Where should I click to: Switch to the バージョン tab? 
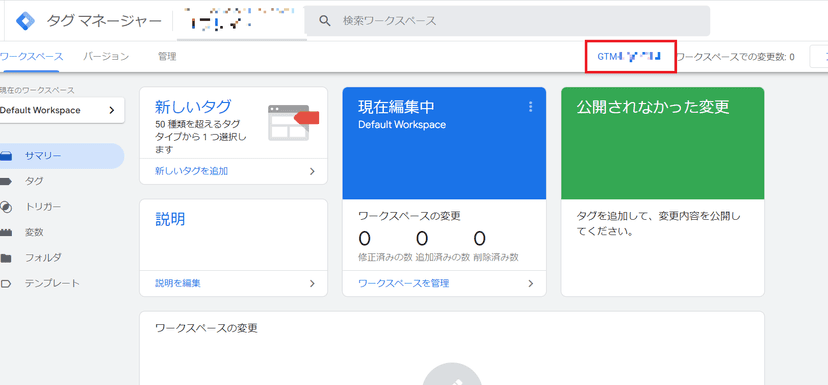click(106, 57)
